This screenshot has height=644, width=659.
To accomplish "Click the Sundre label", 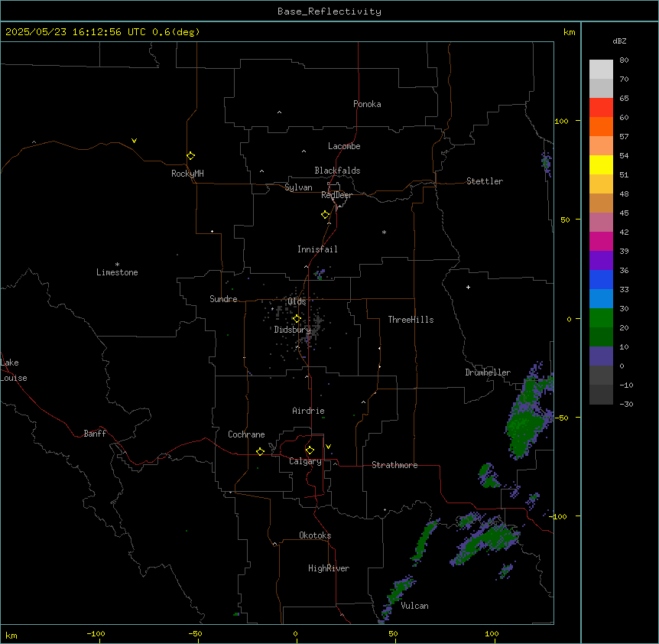I will click(223, 299).
